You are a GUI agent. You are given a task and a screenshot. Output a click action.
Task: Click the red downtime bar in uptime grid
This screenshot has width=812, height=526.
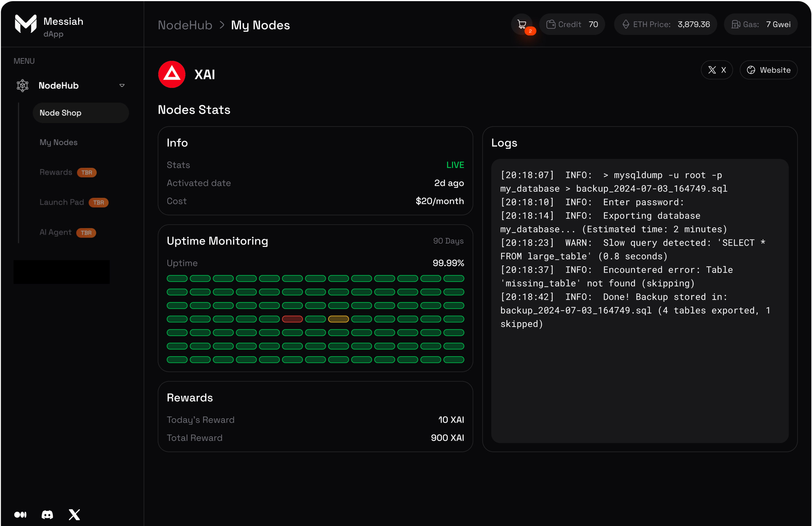(293, 319)
